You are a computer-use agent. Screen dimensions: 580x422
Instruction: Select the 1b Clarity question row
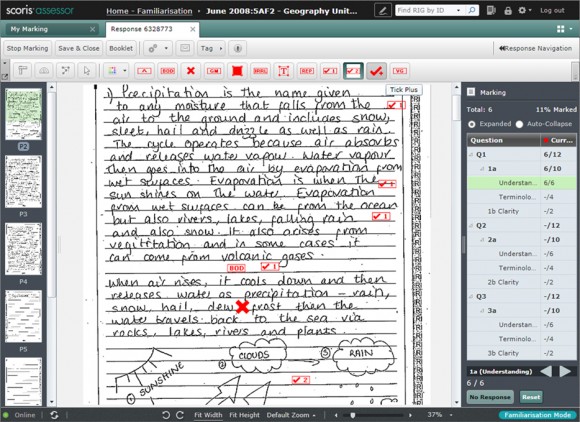pyautogui.click(x=522, y=211)
